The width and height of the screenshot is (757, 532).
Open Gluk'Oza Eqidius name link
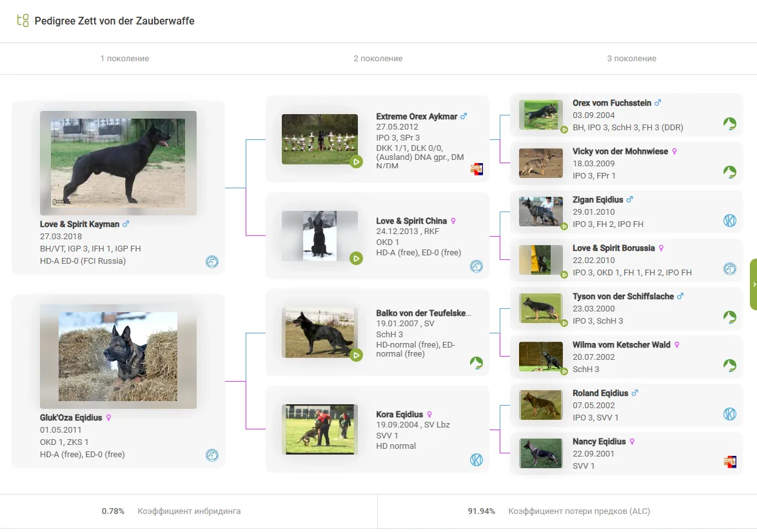[x=71, y=418]
